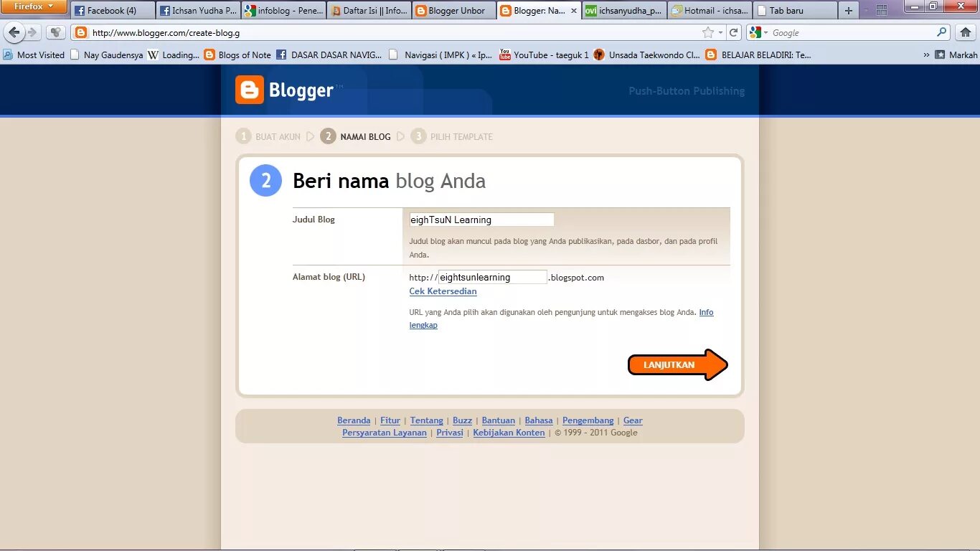
Task: Click the Blogger site icon in address bar
Action: (81, 32)
